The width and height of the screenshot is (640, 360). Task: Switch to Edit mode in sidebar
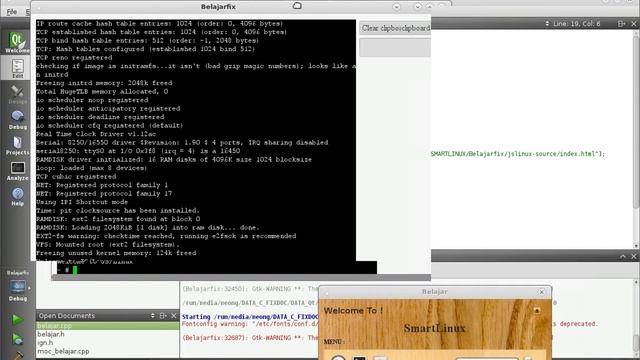17,68
